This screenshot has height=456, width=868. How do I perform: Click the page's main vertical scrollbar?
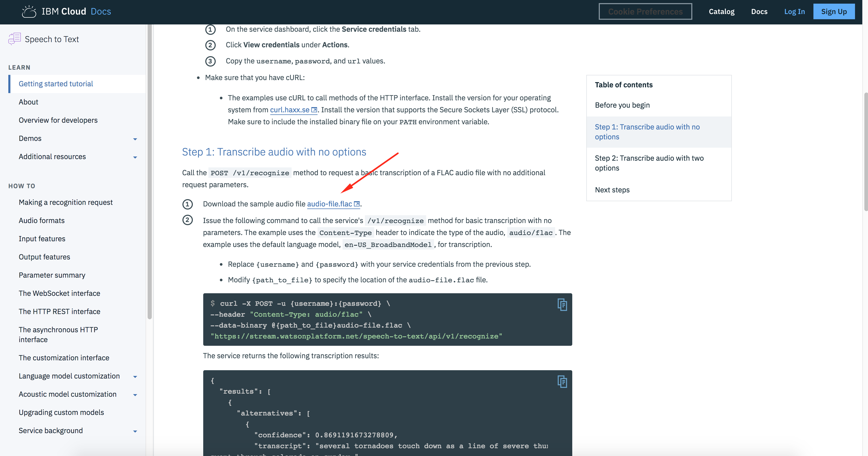click(865, 152)
